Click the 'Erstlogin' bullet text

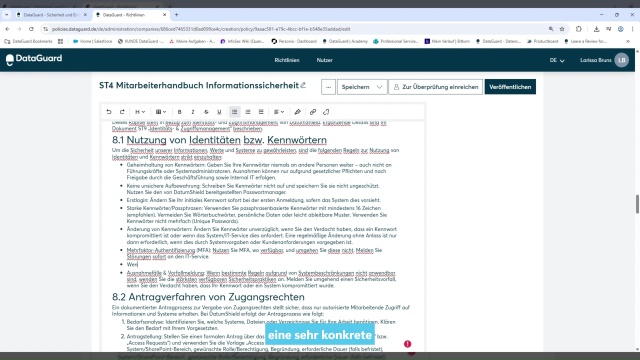253,200
